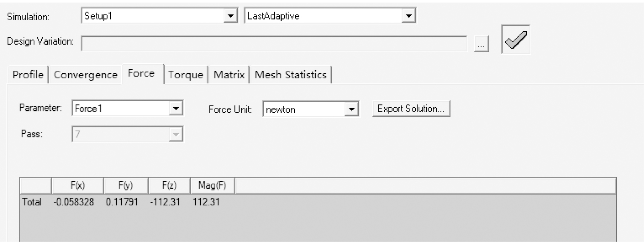
Task: Click the Mag(F) column header
Action: click(x=212, y=186)
